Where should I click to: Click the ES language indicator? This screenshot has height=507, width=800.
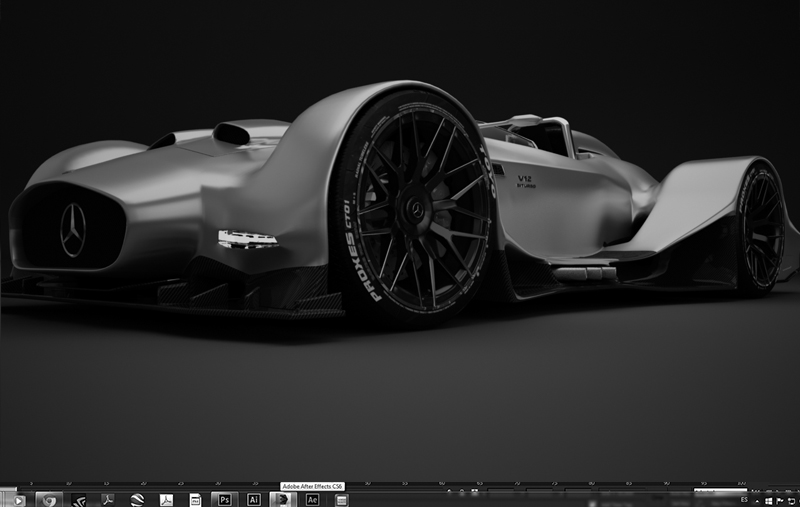744,499
